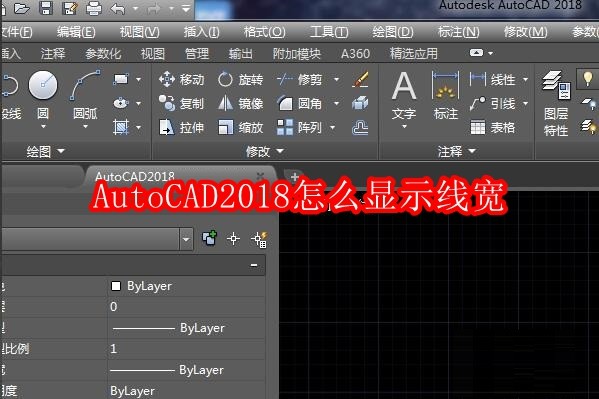The height and width of the screenshot is (399, 599).
Task: Activate the Array (阵列) tool
Action: tap(300, 127)
